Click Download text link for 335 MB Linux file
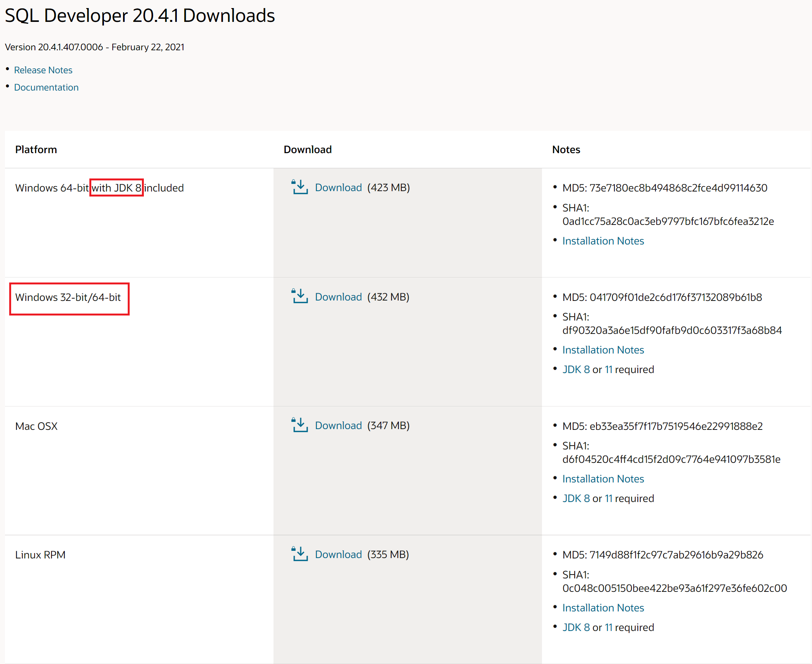Screen dimensions: 812x664 [x=338, y=555]
